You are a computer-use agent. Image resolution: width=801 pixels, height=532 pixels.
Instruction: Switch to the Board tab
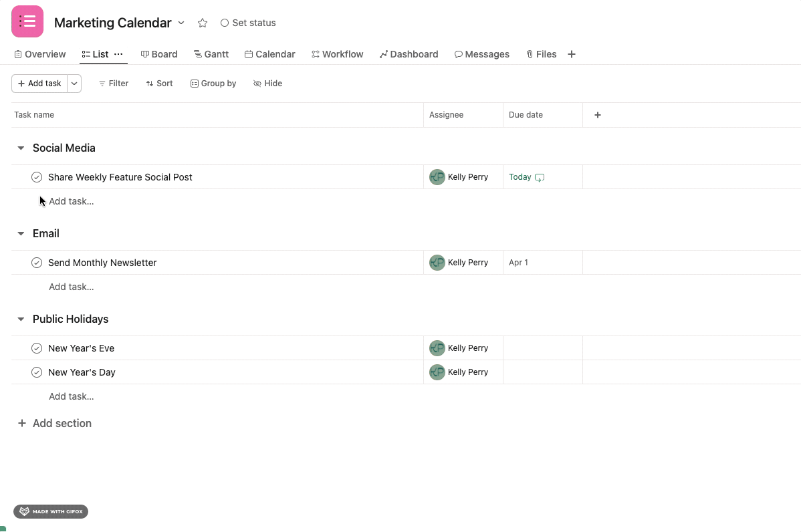pyautogui.click(x=159, y=54)
